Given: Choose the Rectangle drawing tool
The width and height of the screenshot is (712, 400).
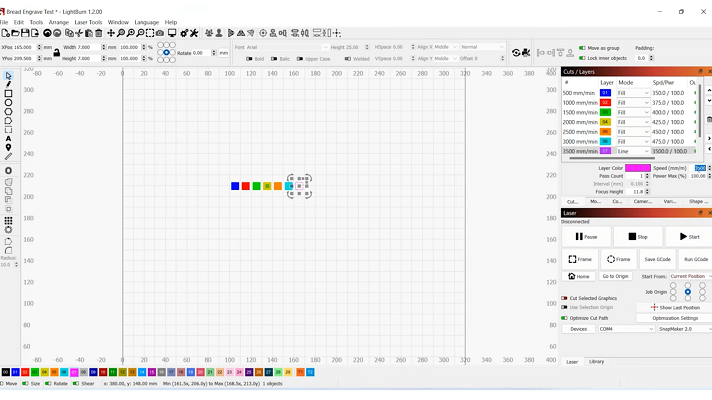Looking at the screenshot, I should pos(8,94).
